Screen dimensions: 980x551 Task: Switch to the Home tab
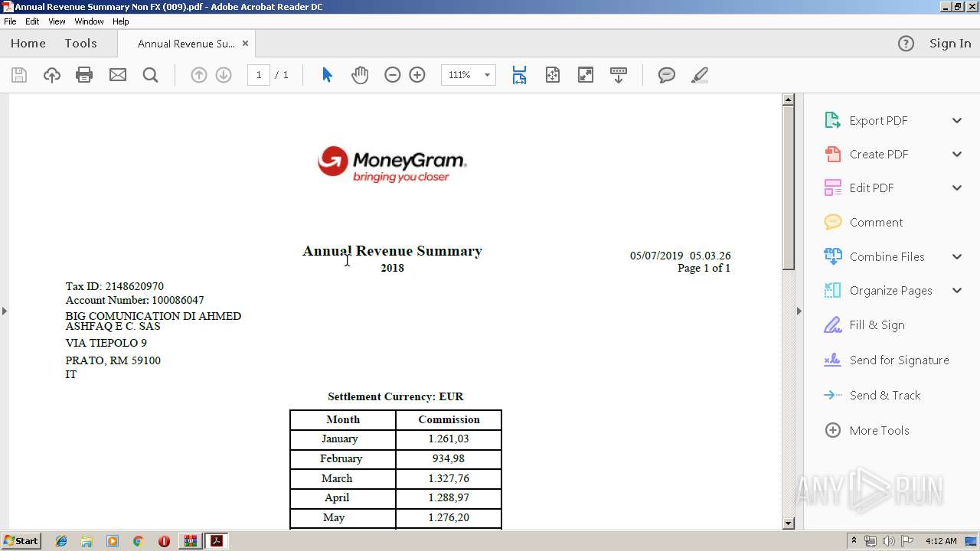(28, 44)
